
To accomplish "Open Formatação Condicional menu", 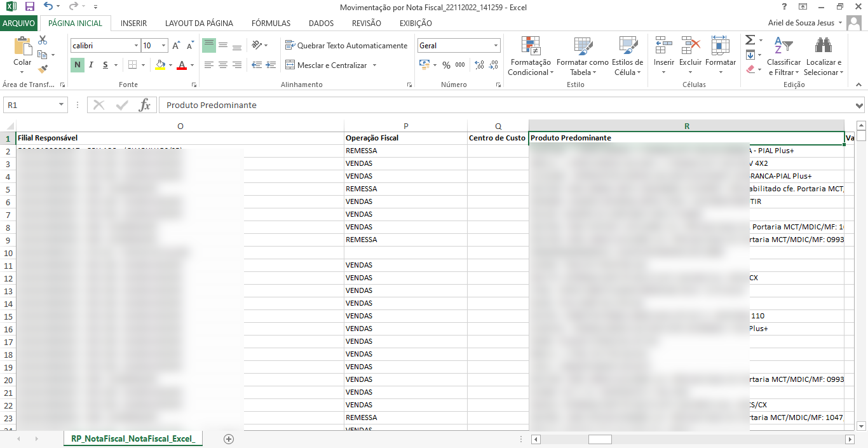I will 531,56.
